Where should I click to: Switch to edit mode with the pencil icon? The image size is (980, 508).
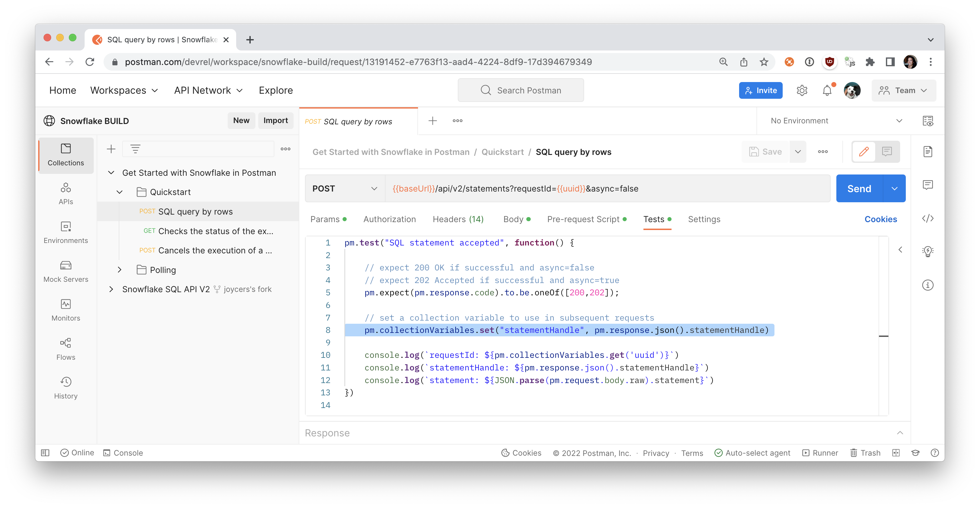point(863,152)
